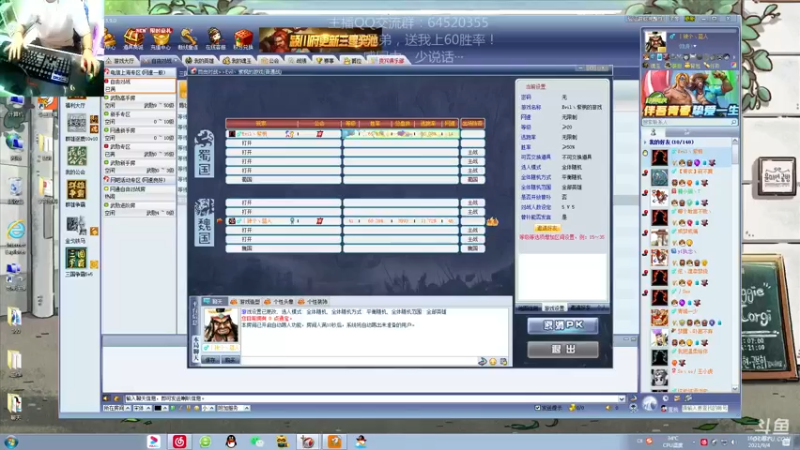800x450 pixels.
Task: Expand the lobby chat input dropdown arrow
Action: [621, 398]
